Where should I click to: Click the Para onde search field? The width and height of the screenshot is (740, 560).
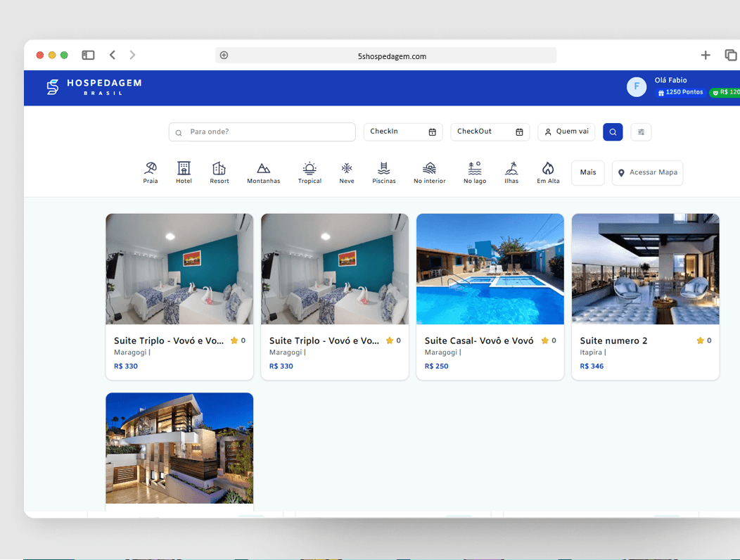point(267,132)
